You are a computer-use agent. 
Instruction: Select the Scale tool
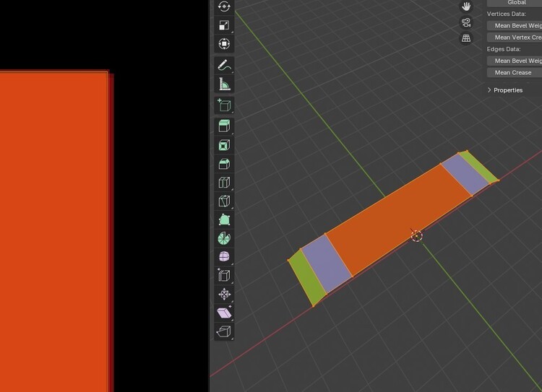224,25
